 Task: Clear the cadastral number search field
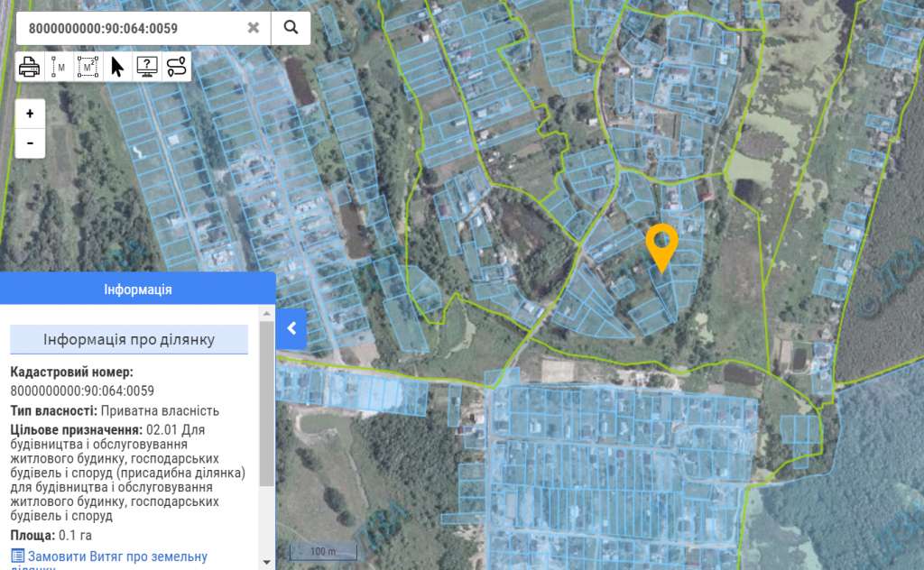[254, 28]
